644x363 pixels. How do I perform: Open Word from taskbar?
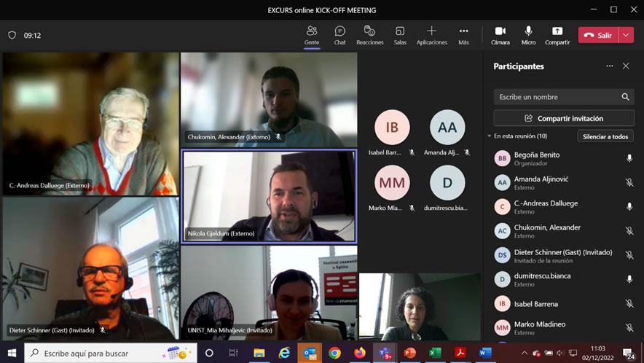(485, 353)
